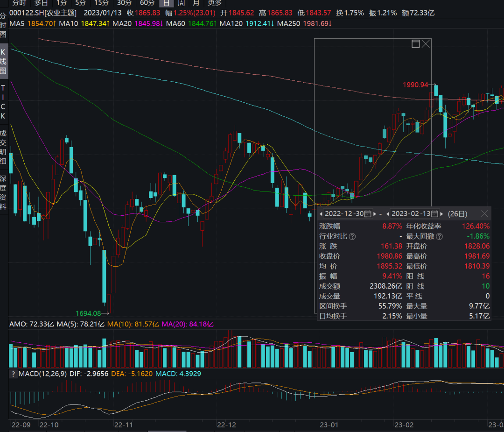Expand the 更多 periods menu
The image size is (504, 432).
tap(215, 3)
